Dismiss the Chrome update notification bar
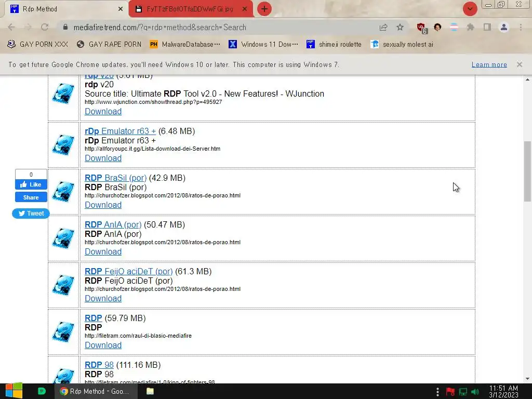The image size is (532, 399). point(520,64)
